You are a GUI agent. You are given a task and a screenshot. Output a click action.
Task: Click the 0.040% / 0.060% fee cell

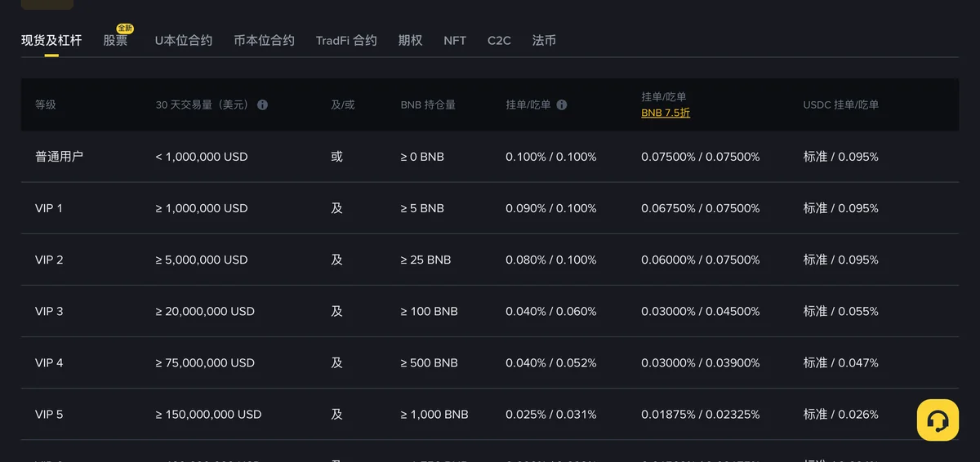click(551, 311)
